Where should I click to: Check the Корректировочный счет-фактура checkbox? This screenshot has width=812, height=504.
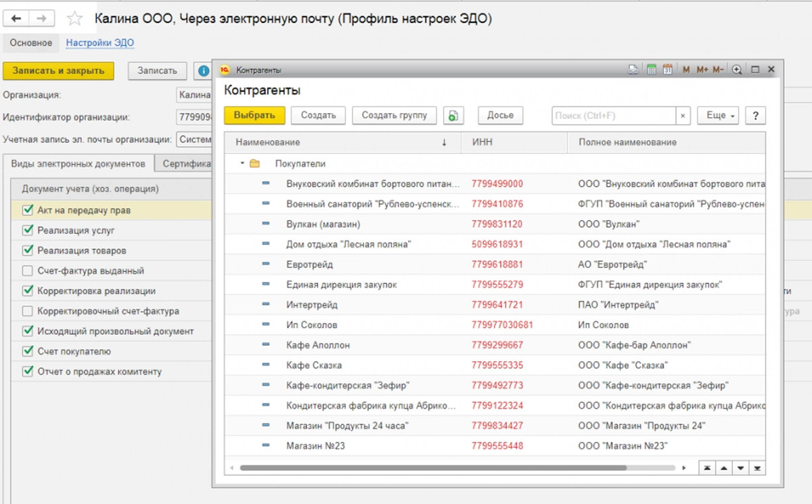28,312
